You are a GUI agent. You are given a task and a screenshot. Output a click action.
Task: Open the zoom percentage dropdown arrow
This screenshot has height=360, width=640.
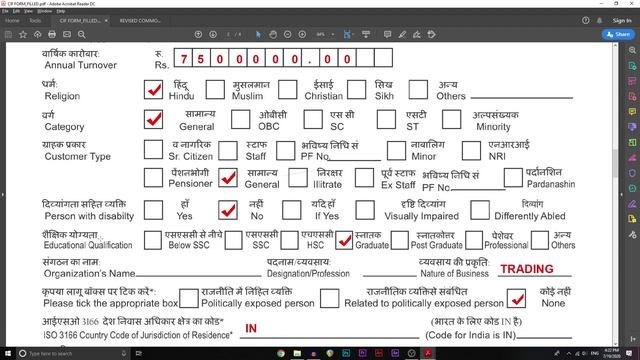pyautogui.click(x=333, y=35)
